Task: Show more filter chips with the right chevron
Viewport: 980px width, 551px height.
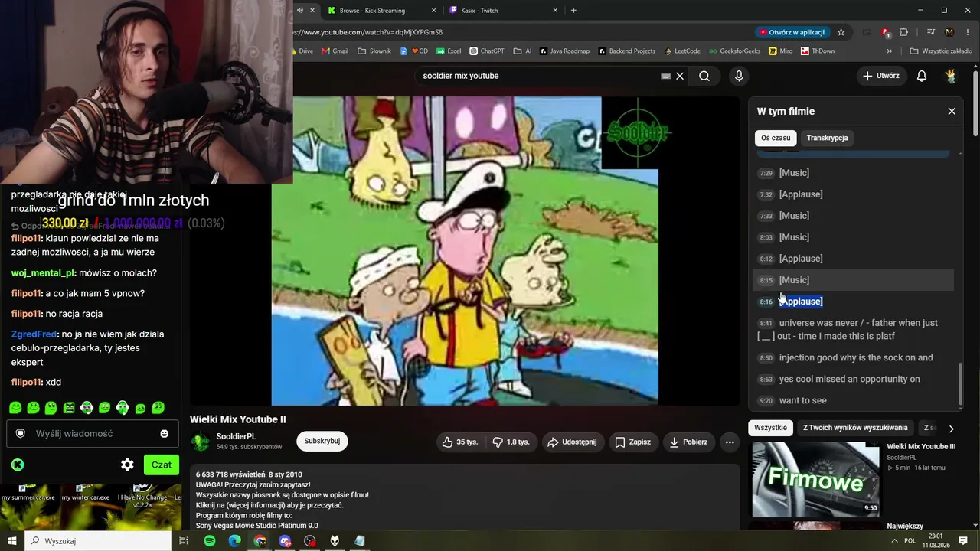Action: tap(952, 429)
